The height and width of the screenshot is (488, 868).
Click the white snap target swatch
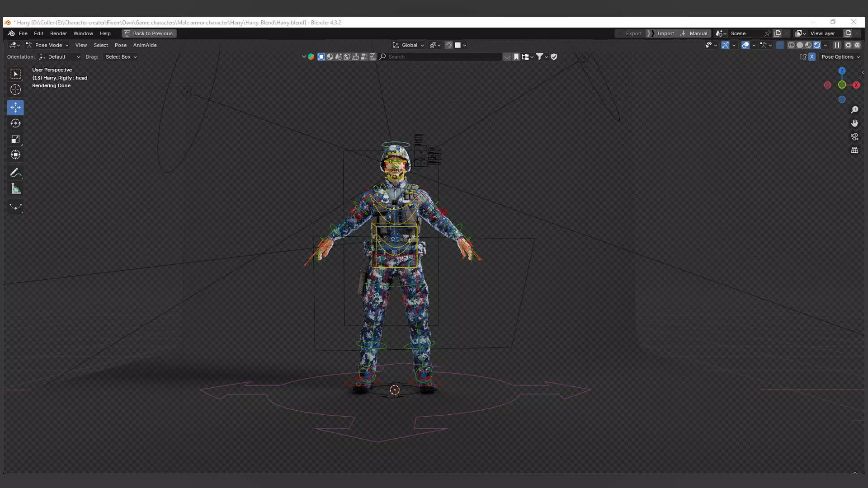458,45
